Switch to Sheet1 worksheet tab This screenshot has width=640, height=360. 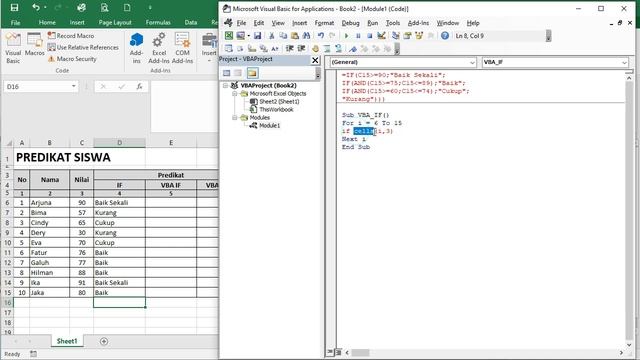coord(67,341)
